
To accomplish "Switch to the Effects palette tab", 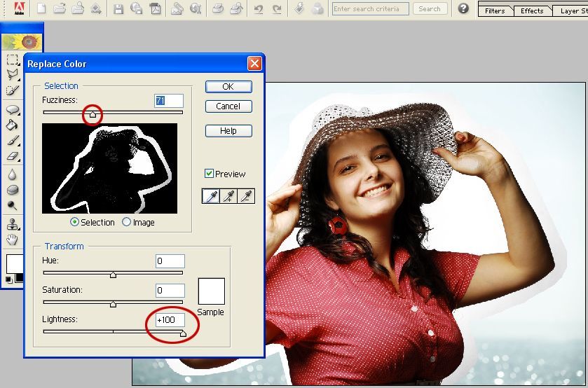I will pyautogui.click(x=532, y=11).
